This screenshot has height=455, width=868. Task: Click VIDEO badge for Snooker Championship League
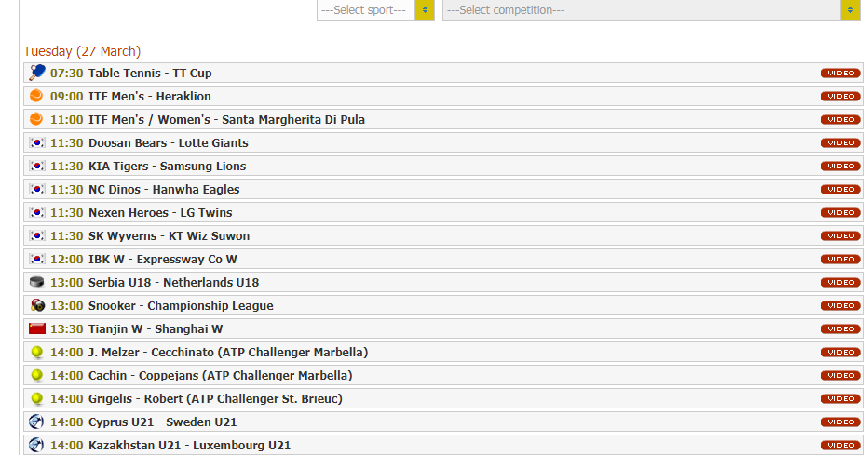[x=840, y=305]
